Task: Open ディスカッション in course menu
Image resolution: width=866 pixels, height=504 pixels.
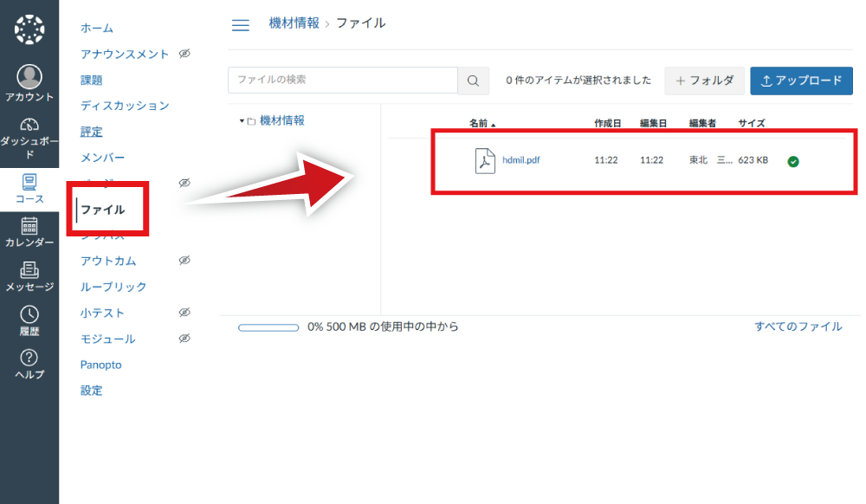Action: pyautogui.click(x=125, y=106)
